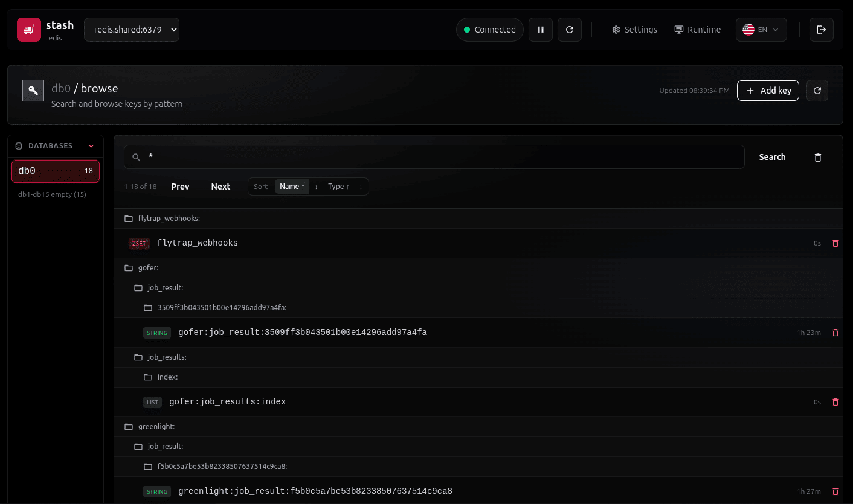Open the redis.shared:6379 connection dropdown
This screenshot has height=504, width=853.
[132, 30]
